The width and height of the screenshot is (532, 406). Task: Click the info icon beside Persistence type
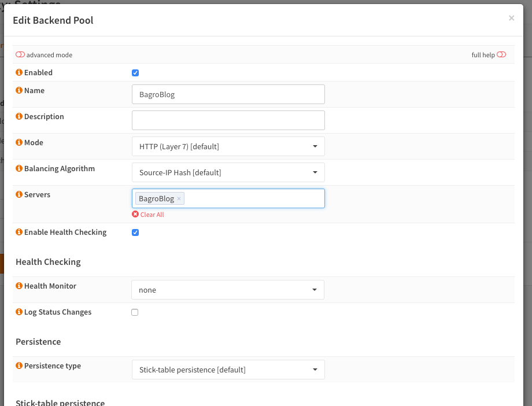(x=19, y=366)
